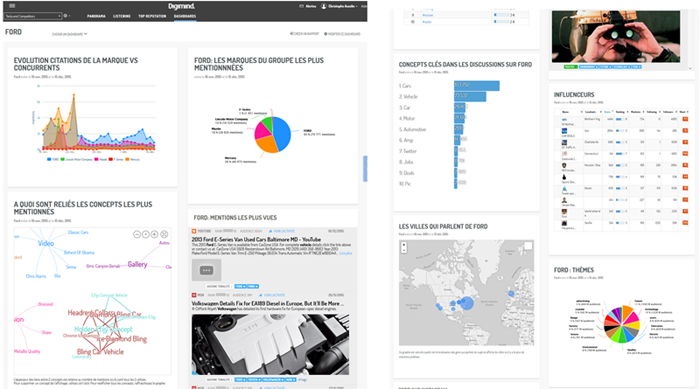This screenshot has height=389, width=700.
Task: Click the map zoom-in plus button
Action: click(404, 245)
